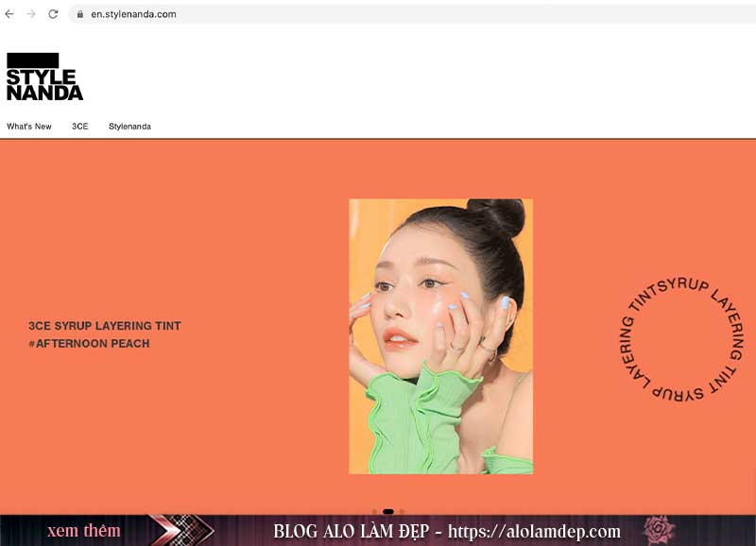Image resolution: width=756 pixels, height=546 pixels.
Task: Select the active carousel indicator dot
Action: 387,511
